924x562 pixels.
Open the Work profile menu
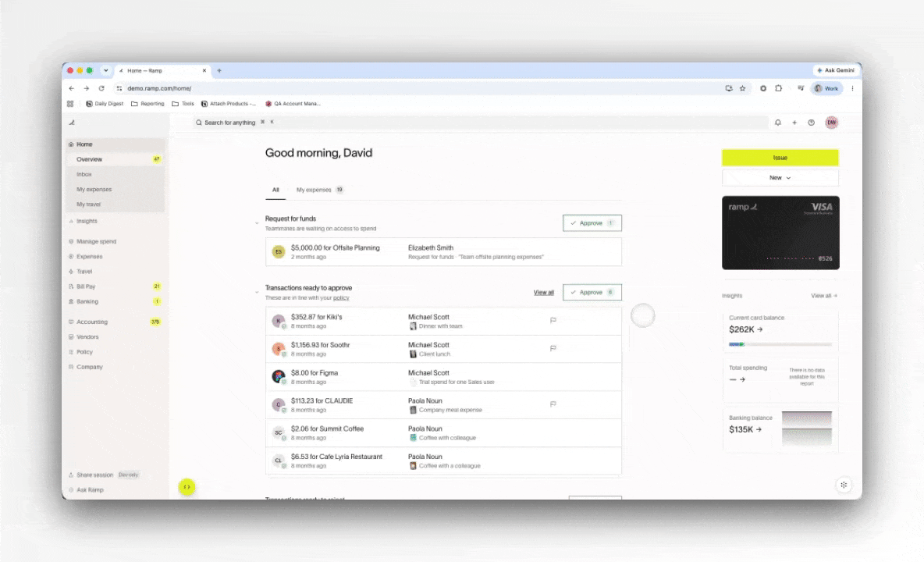coord(826,88)
